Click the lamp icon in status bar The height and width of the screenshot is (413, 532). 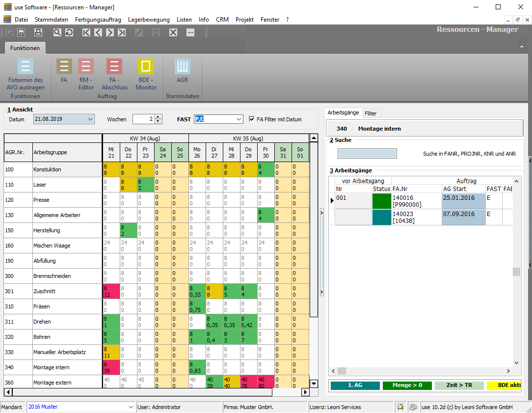[400, 407]
